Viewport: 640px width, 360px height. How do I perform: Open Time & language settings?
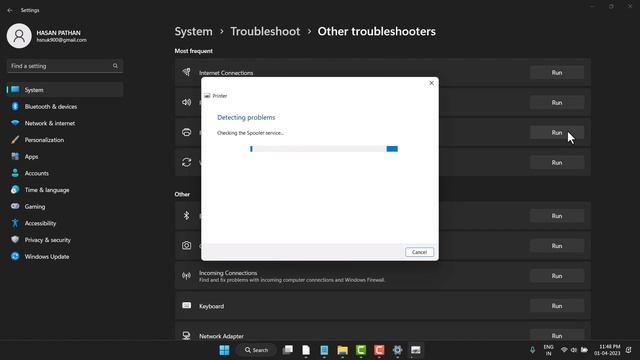65,190
